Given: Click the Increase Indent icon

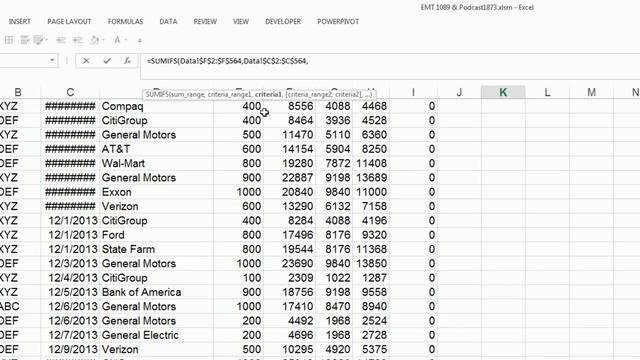Looking at the screenshot, I should [x=78, y=40].
